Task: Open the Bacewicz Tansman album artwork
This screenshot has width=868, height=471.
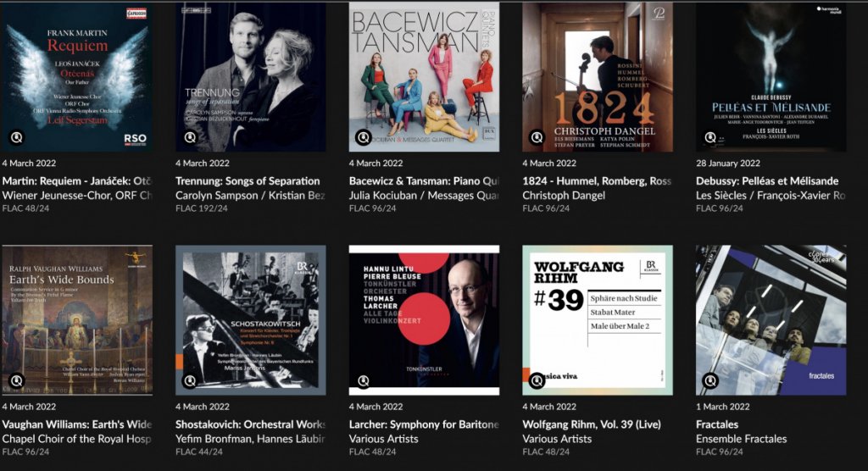Action: (x=424, y=76)
